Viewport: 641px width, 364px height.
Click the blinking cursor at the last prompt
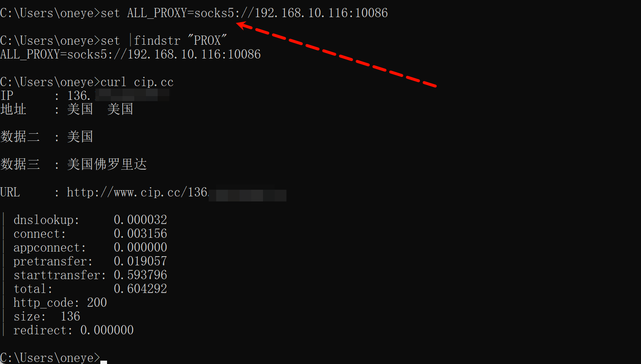(x=104, y=360)
